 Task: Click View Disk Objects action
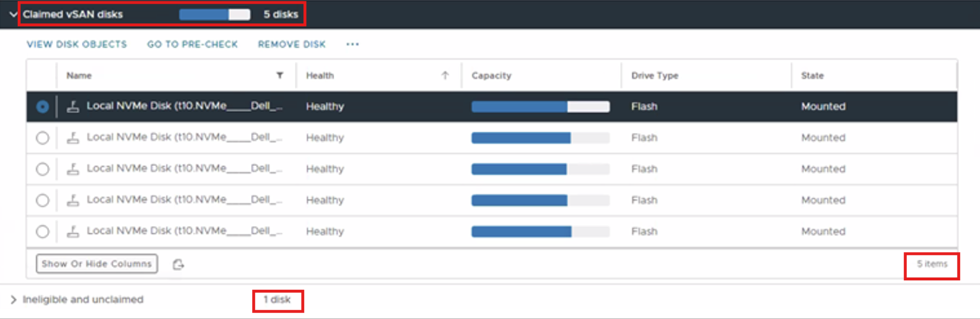(x=76, y=45)
